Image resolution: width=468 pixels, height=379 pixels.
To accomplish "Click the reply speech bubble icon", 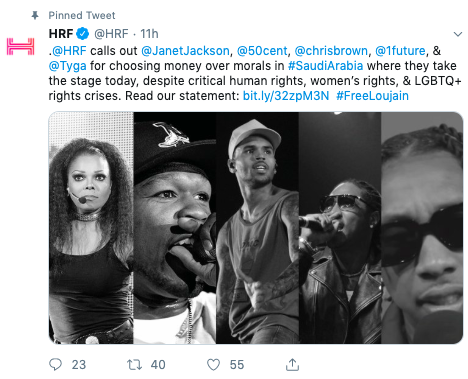I will tap(55, 364).
